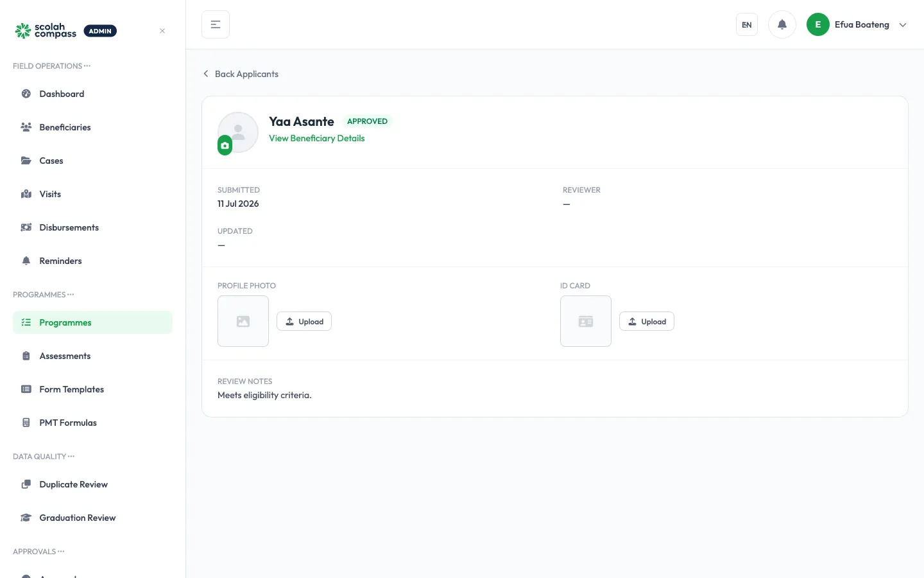The height and width of the screenshot is (578, 924).
Task: Click the Beneficiaries people icon
Action: tap(26, 127)
